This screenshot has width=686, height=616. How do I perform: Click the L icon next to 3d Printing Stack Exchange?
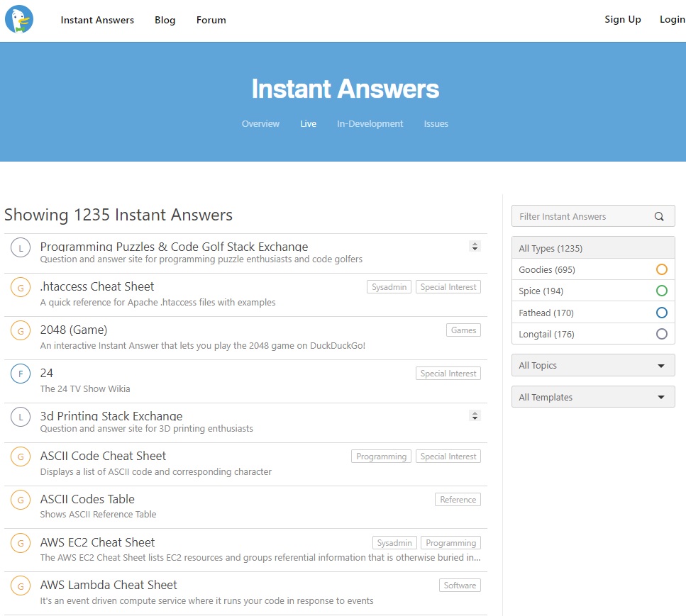click(x=21, y=417)
